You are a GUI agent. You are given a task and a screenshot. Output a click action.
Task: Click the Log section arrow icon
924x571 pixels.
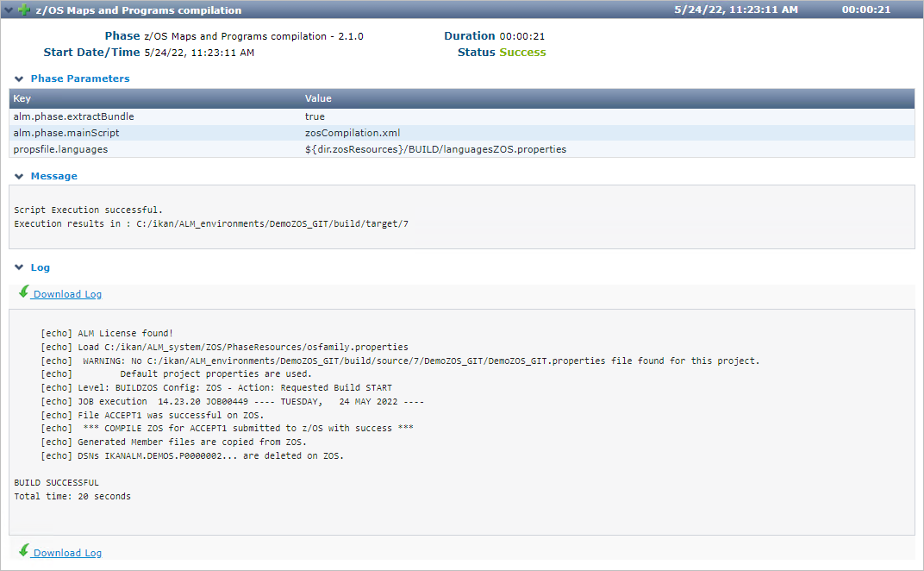(19, 267)
